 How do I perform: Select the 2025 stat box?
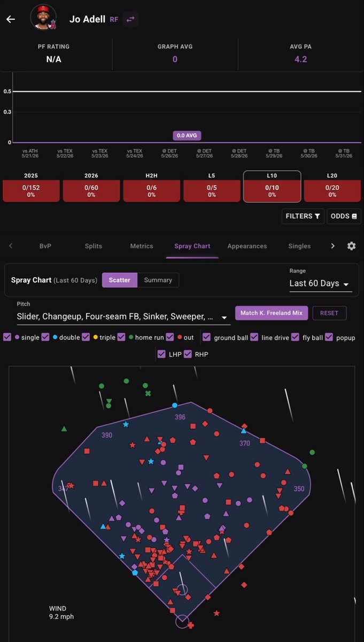pos(31,187)
